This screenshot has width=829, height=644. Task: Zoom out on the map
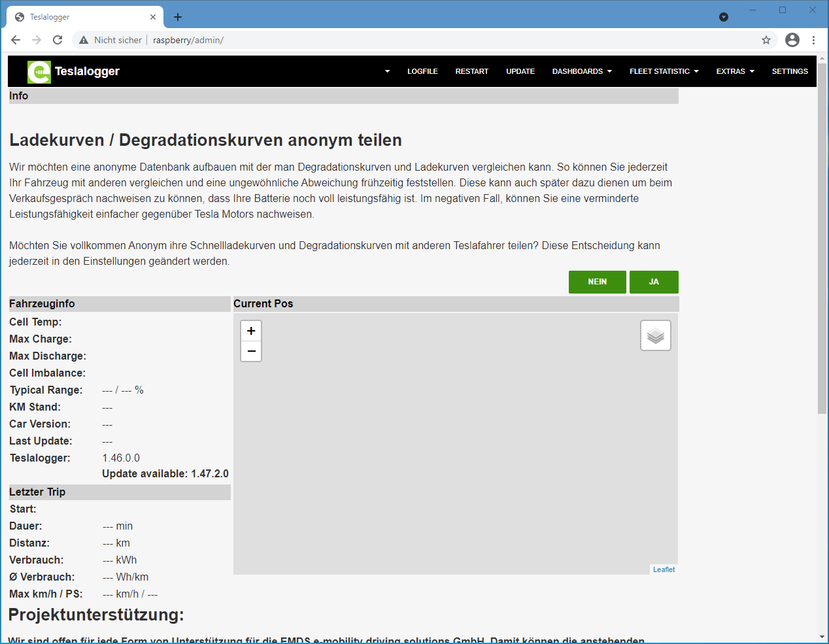pyautogui.click(x=251, y=351)
